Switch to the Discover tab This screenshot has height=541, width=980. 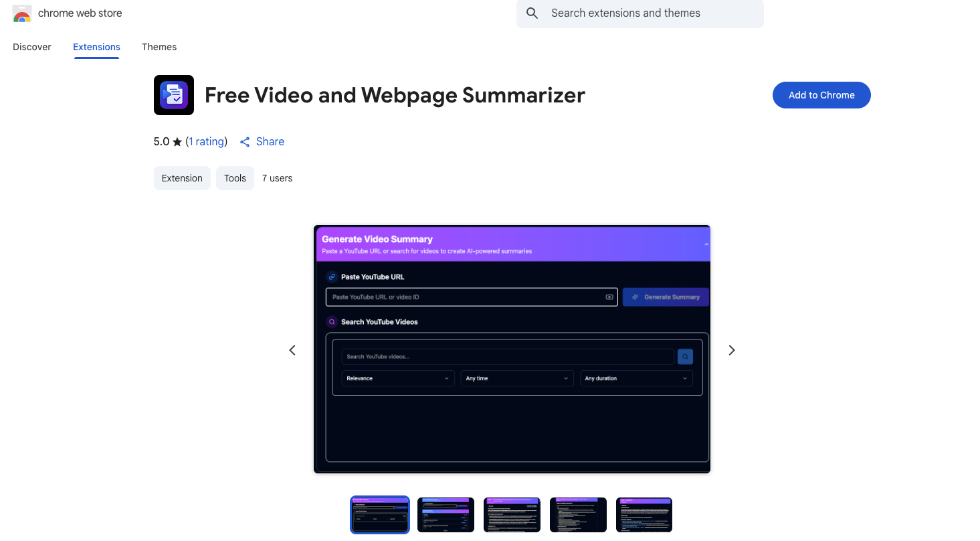32,47
